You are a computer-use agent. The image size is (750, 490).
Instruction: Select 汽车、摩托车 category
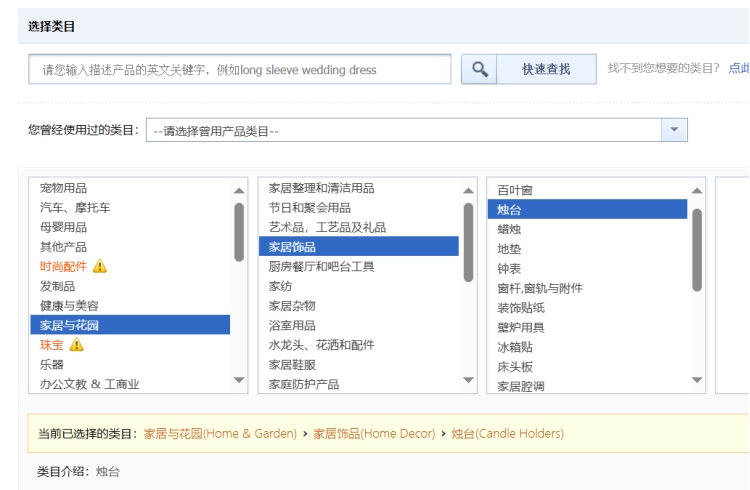pyautogui.click(x=75, y=208)
